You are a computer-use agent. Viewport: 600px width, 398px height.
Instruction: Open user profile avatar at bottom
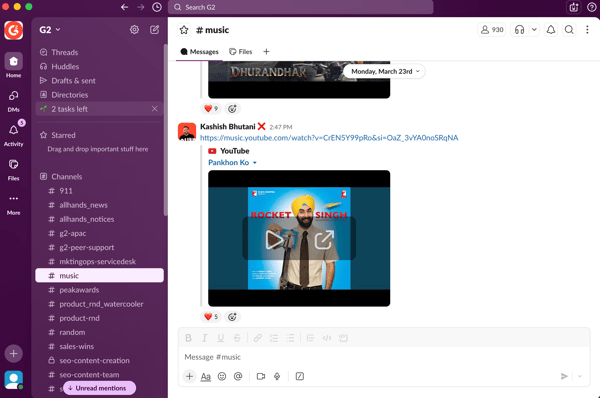click(13, 380)
